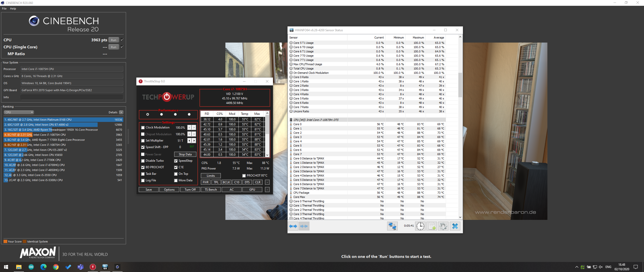Select first Performance profile radio button
The width and height of the screenshot is (644, 272).
click(148, 114)
